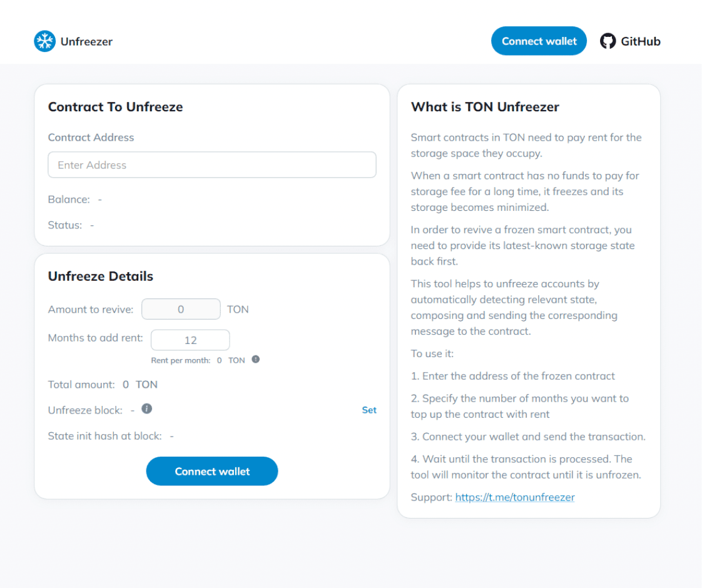The height and width of the screenshot is (588, 702).
Task: Click the Unfreeze Details heading
Action: (101, 276)
